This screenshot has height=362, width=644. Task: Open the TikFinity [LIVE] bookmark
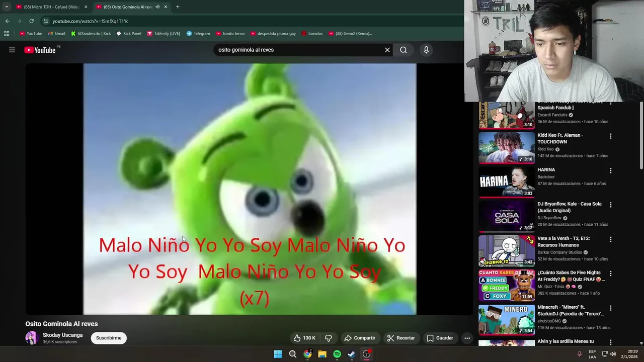164,34
